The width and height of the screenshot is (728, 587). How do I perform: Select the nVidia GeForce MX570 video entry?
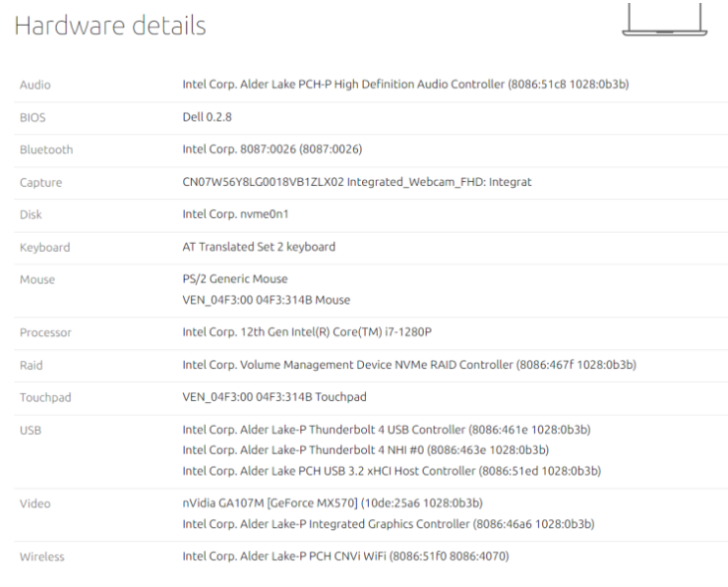pos(333,503)
